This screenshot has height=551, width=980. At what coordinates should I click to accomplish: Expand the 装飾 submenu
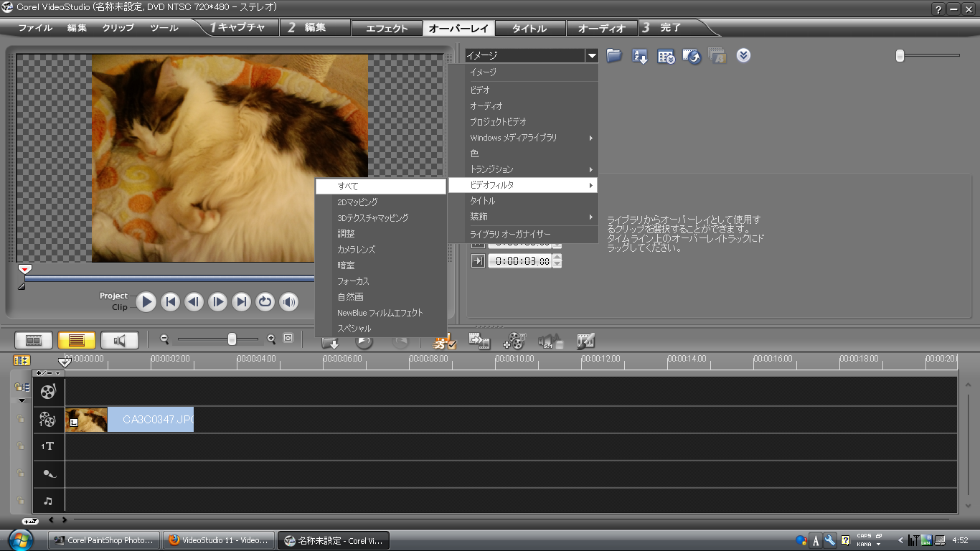click(524, 217)
